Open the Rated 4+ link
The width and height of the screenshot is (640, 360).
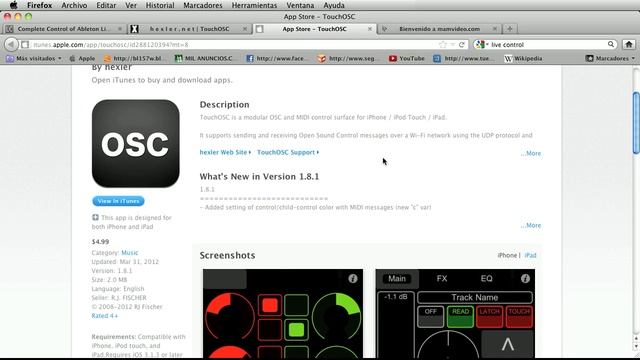click(x=104, y=316)
